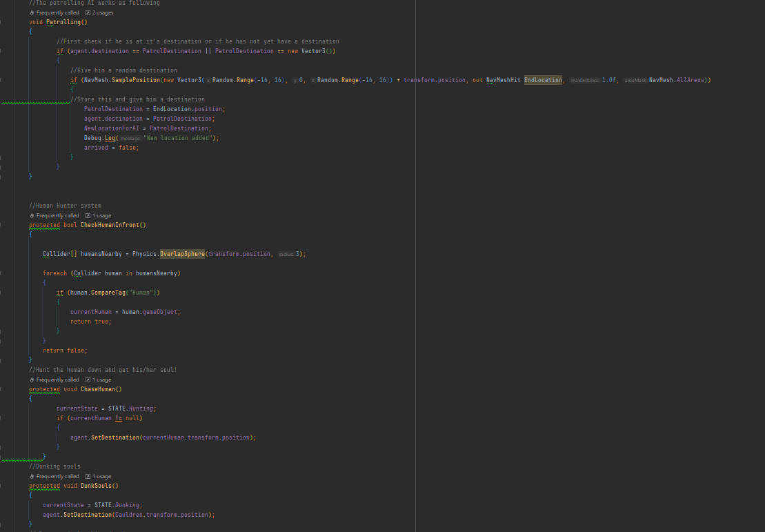Click the foreach keyword

[54, 273]
